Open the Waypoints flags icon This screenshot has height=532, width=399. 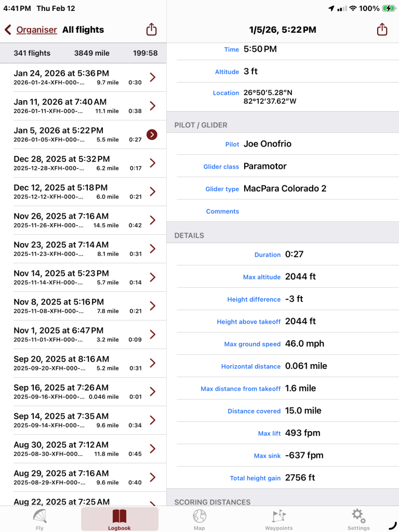[279, 516]
